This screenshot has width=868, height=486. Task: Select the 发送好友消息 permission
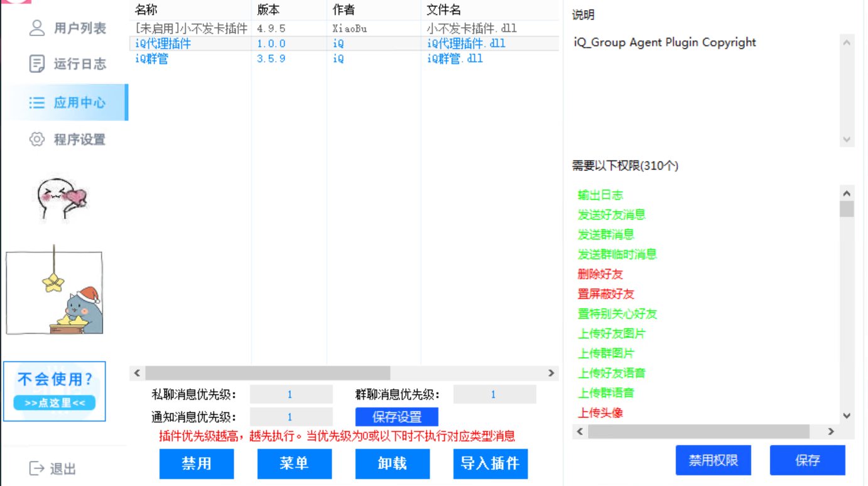click(612, 215)
